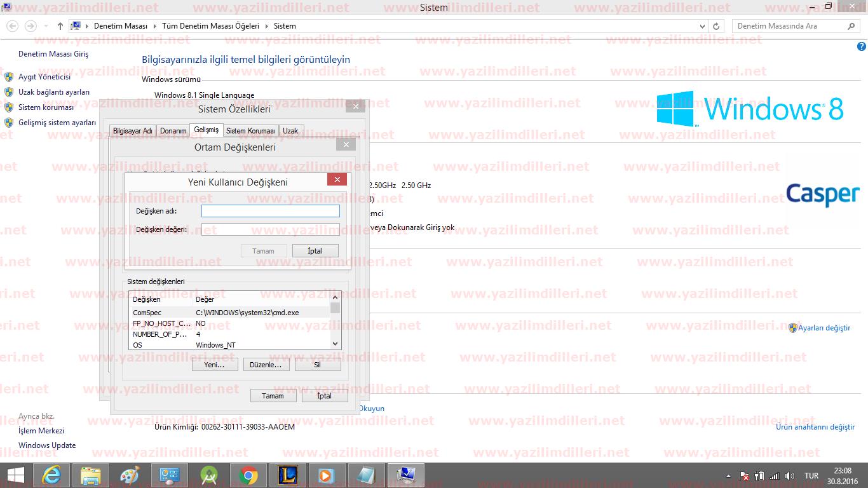
Task: Select the active System window taskbar icon
Action: point(406,475)
